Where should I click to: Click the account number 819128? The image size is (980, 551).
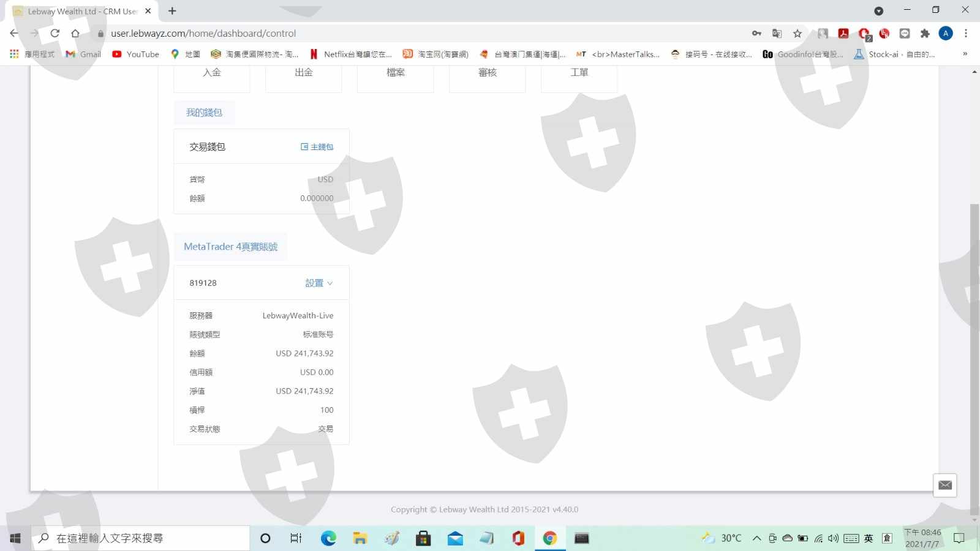[203, 283]
